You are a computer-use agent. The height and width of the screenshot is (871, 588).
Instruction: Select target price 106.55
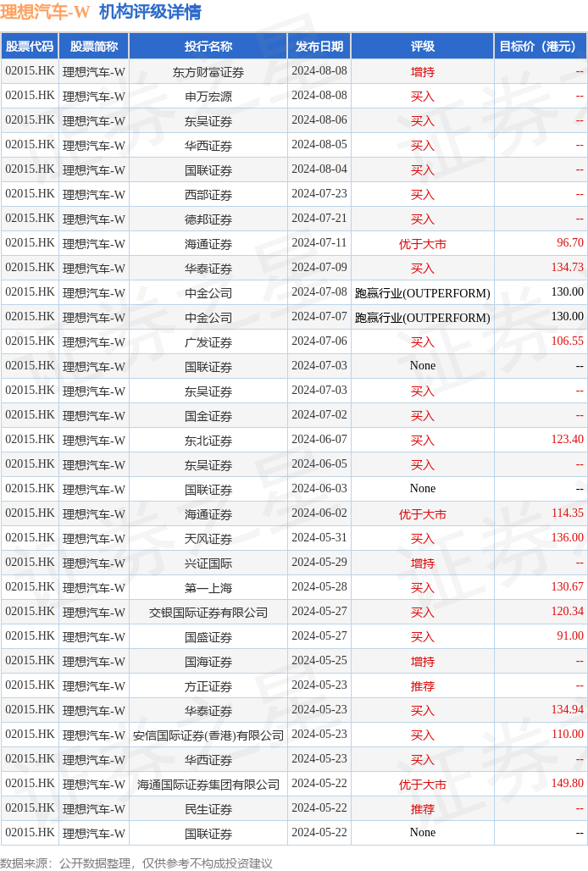point(568,341)
